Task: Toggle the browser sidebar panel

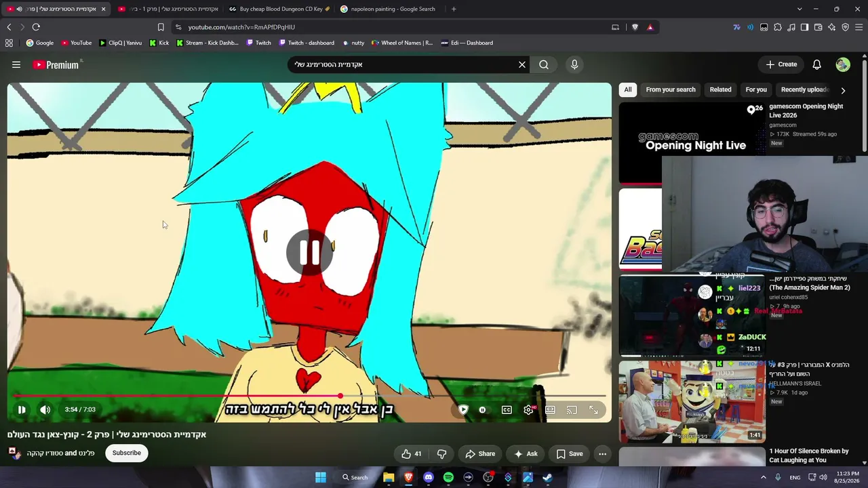Action: [804, 27]
